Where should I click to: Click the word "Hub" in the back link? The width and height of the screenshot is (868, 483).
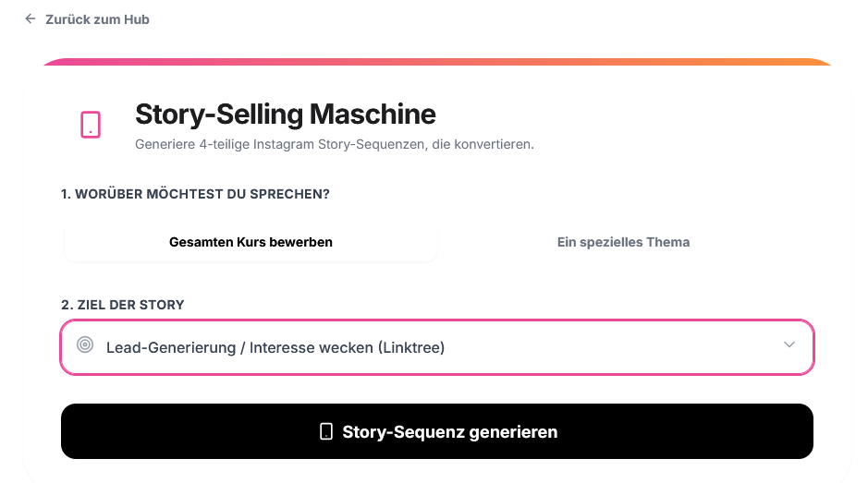coord(136,19)
